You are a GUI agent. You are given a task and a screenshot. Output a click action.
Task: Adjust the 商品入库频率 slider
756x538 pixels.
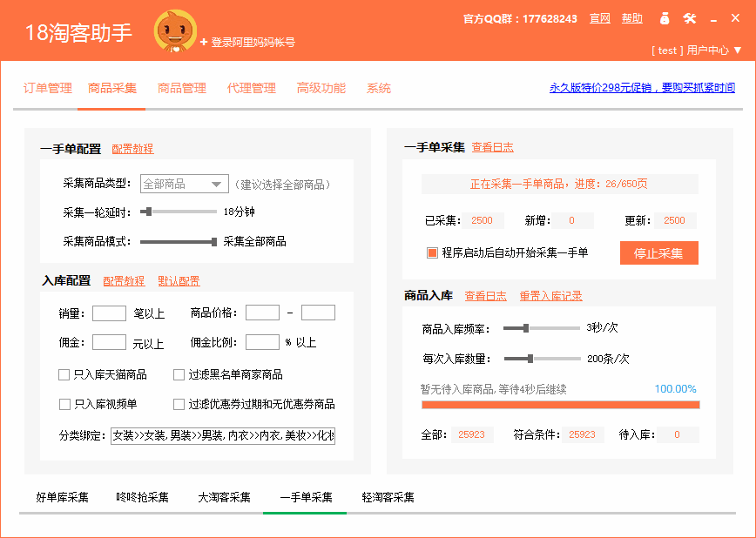[x=542, y=328]
